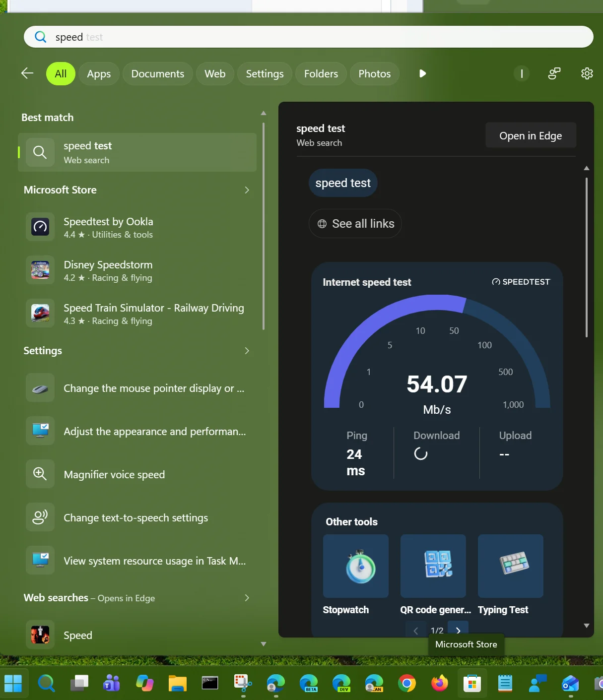Open Speed Train Simulator - Railway Driving result

pos(137,314)
